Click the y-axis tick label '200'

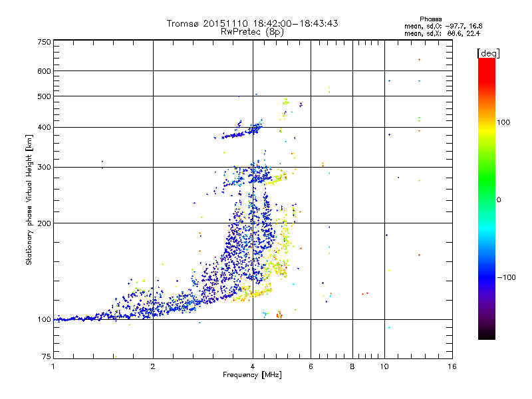pyautogui.click(x=44, y=223)
